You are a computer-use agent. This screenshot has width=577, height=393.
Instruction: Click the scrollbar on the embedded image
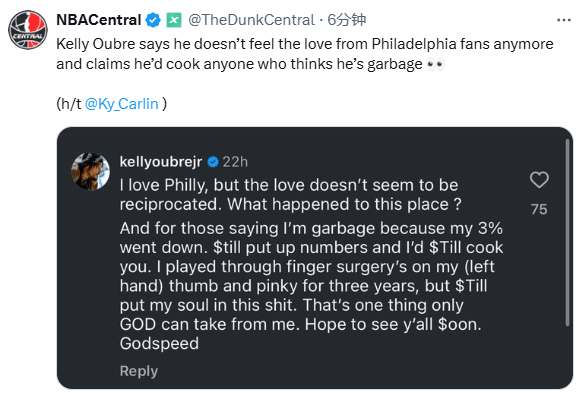click(x=568, y=232)
